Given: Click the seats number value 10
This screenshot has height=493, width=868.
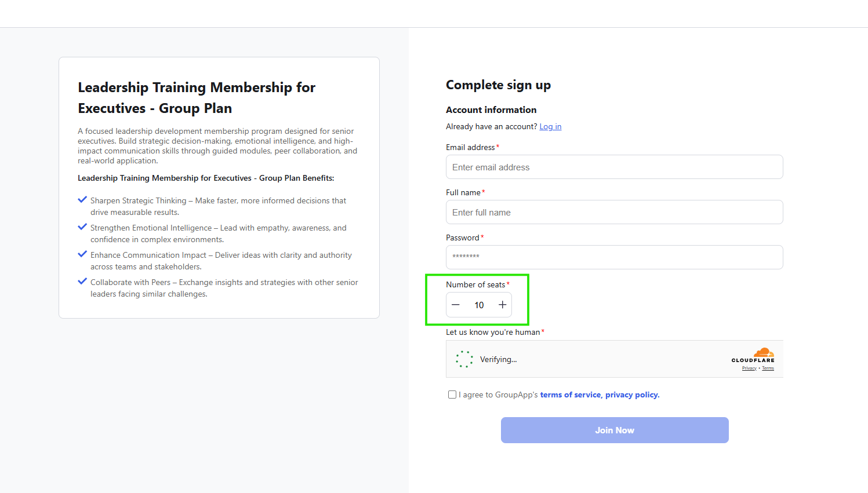Looking at the screenshot, I should point(479,305).
